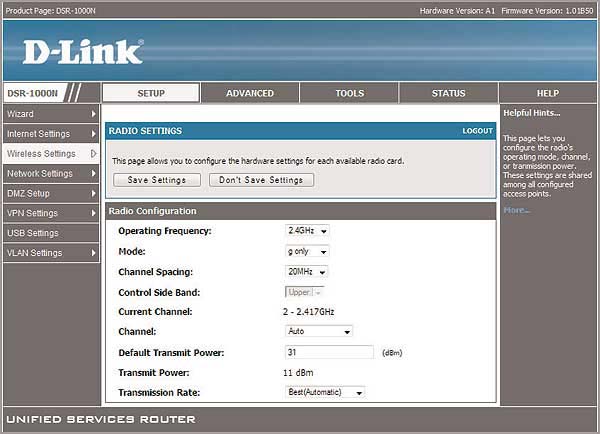Viewport: 600px width, 434px height.
Task: Click the Default Transmit Power field
Action: [x=329, y=352]
